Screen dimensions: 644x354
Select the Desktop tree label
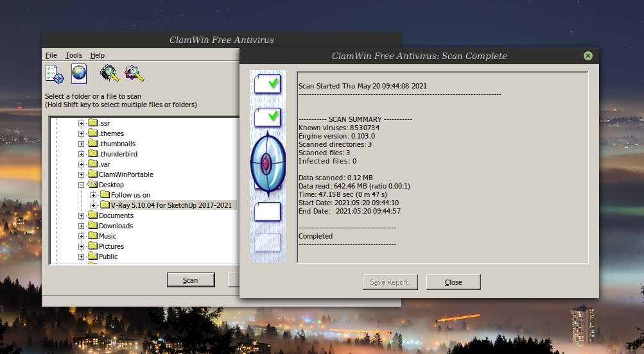click(111, 185)
